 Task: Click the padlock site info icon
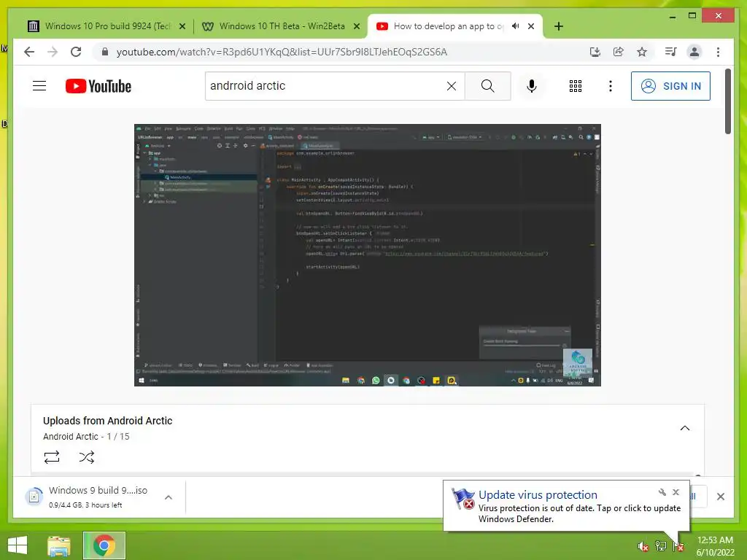[x=105, y=52]
